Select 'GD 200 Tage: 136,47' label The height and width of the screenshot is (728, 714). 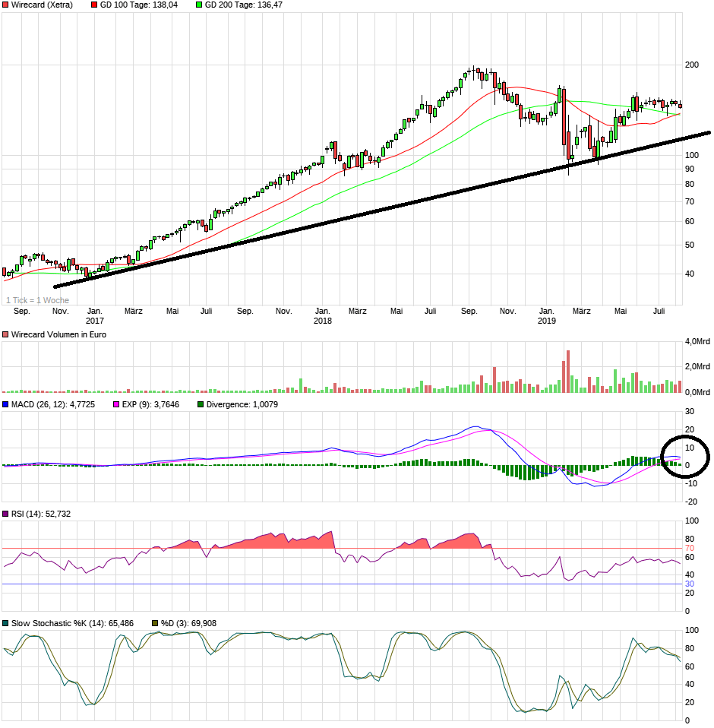pyautogui.click(x=244, y=5)
